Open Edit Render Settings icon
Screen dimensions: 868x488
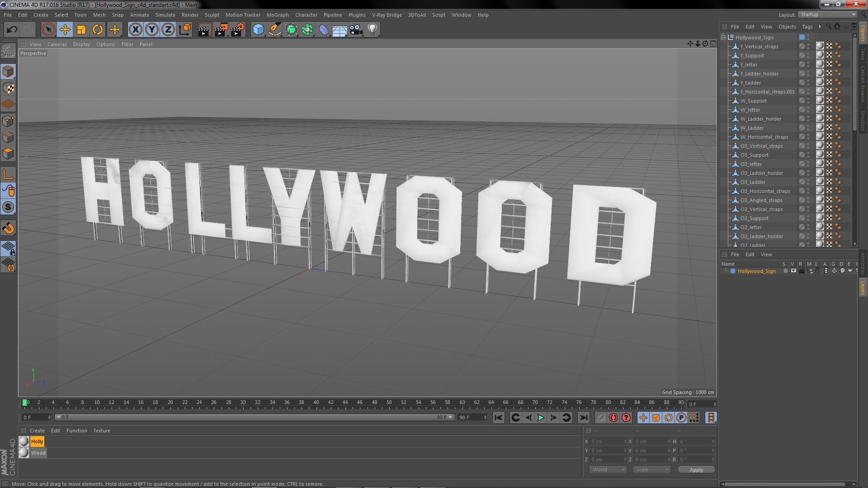(x=237, y=30)
